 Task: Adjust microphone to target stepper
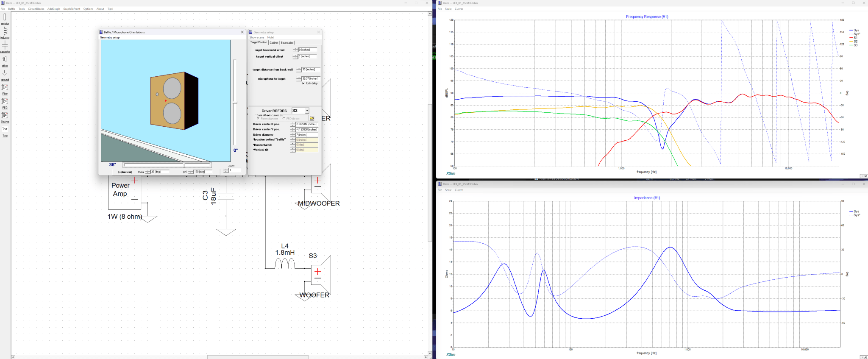click(299, 79)
